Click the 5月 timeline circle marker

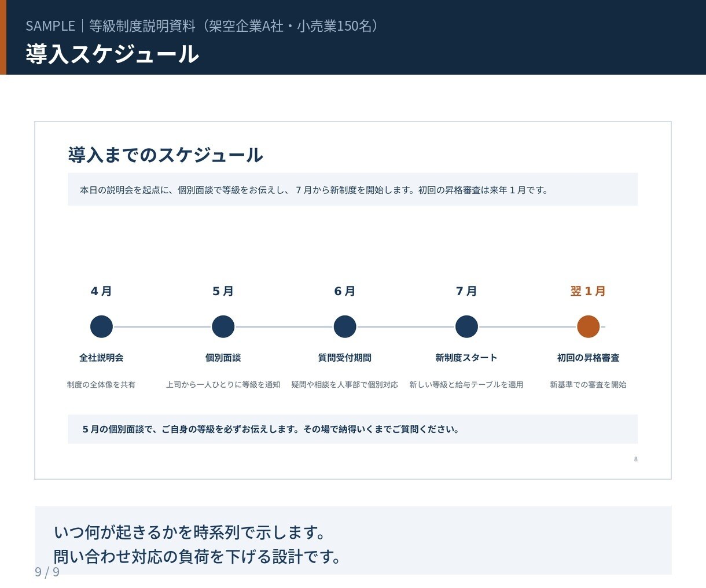(223, 326)
